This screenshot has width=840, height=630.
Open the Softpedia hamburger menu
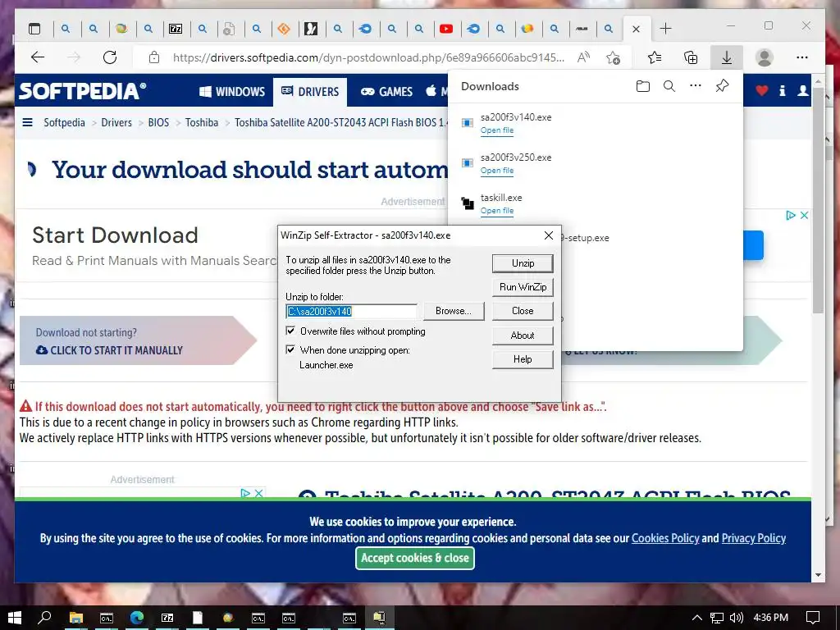27,123
